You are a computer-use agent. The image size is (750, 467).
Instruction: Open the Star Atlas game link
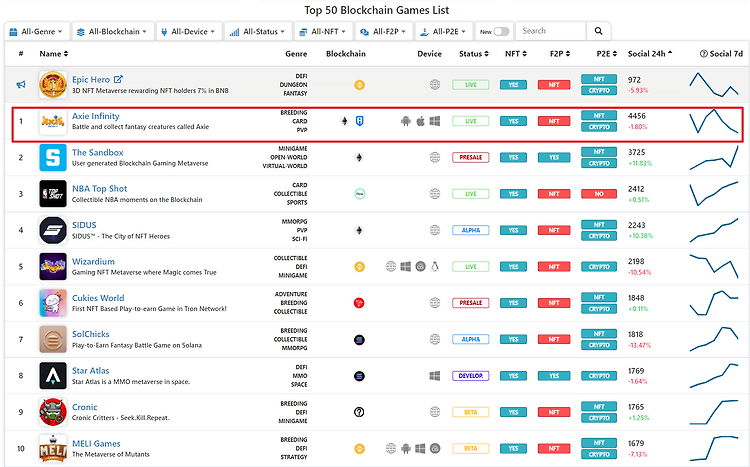coord(90,370)
